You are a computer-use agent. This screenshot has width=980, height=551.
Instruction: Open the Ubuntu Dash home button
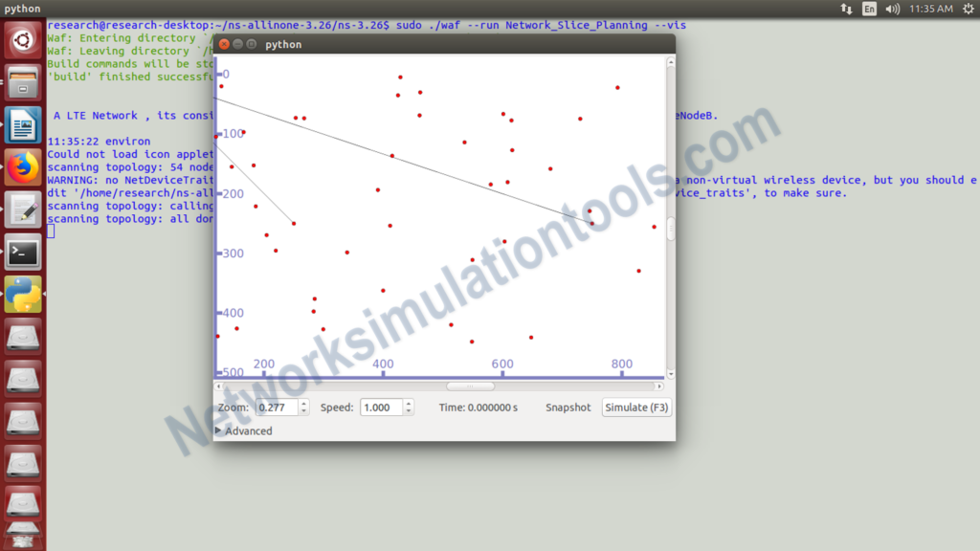(21, 40)
